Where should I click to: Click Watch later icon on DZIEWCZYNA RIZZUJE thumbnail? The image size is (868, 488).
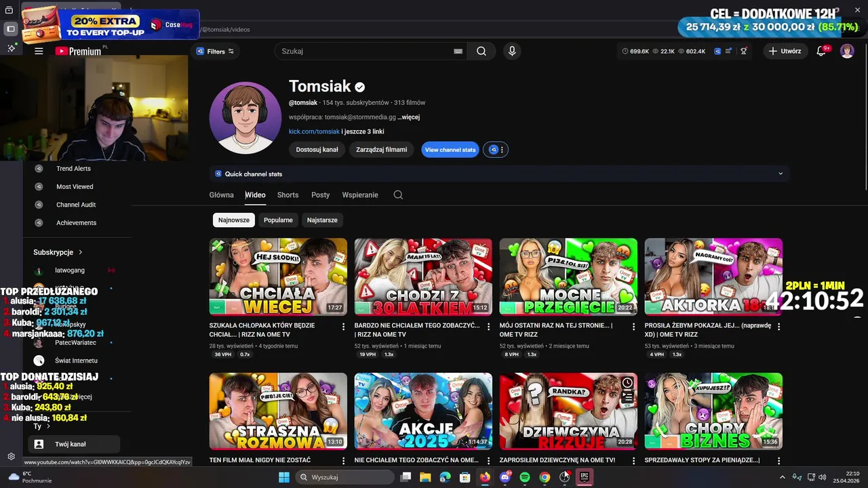pyautogui.click(x=627, y=383)
